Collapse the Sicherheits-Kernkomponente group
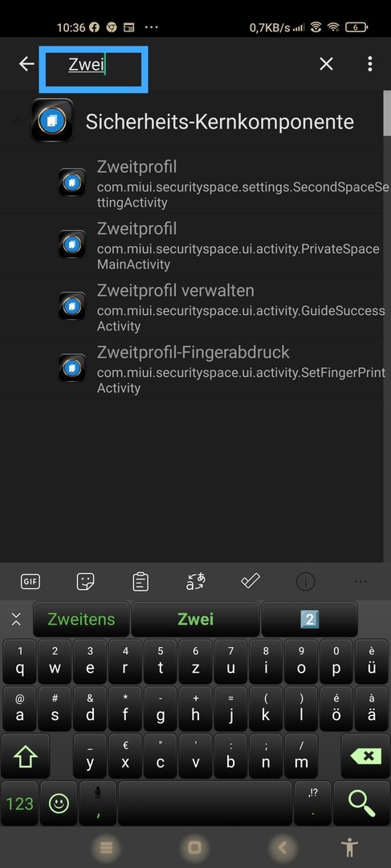This screenshot has width=391, height=868. tap(18, 121)
